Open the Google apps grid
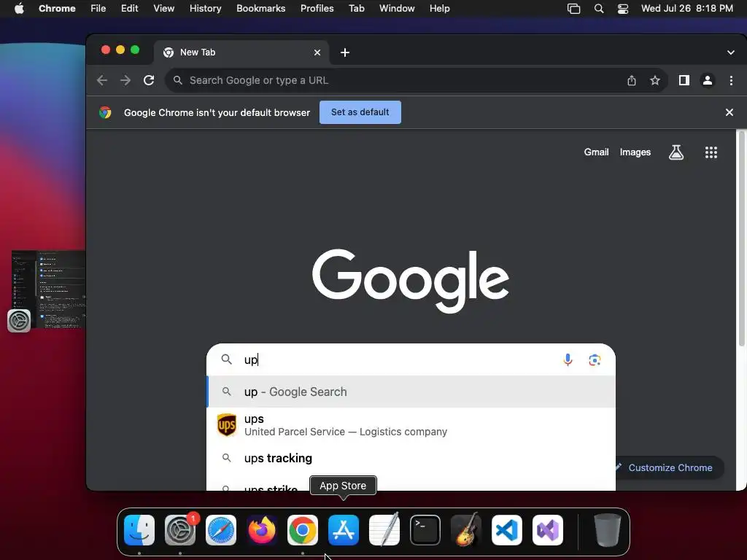The height and width of the screenshot is (560, 747). (x=711, y=152)
